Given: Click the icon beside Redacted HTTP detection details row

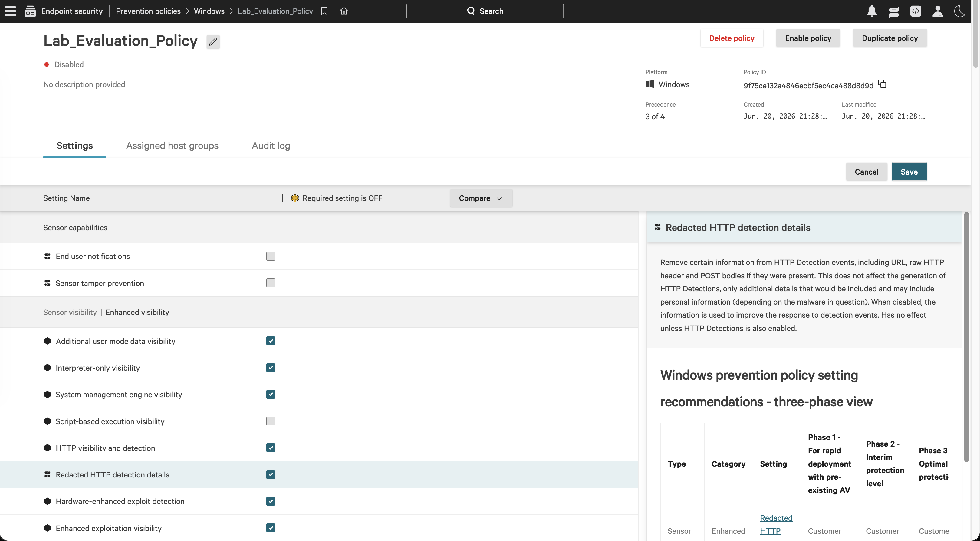Looking at the screenshot, I should pos(47,474).
